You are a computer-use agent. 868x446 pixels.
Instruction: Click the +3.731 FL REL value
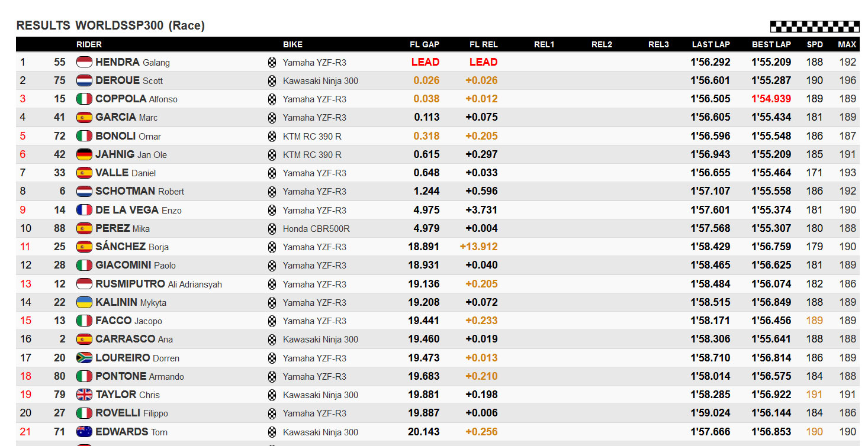click(x=481, y=210)
